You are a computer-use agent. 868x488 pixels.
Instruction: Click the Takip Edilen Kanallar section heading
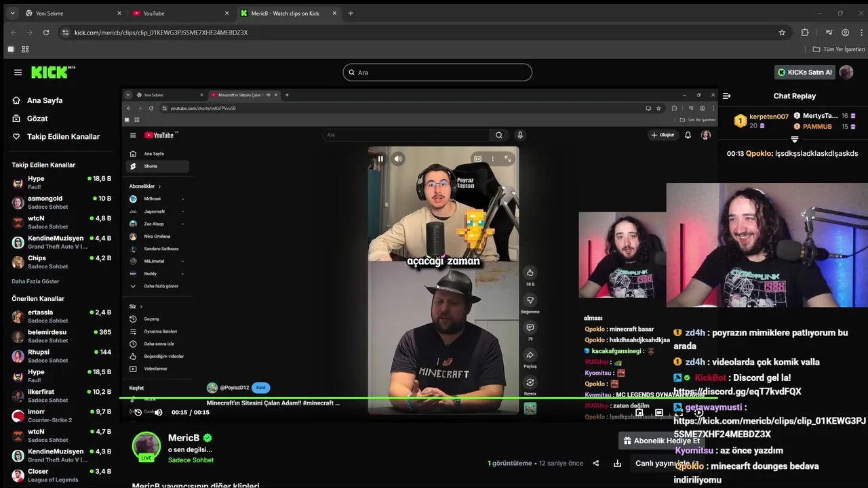tap(43, 165)
